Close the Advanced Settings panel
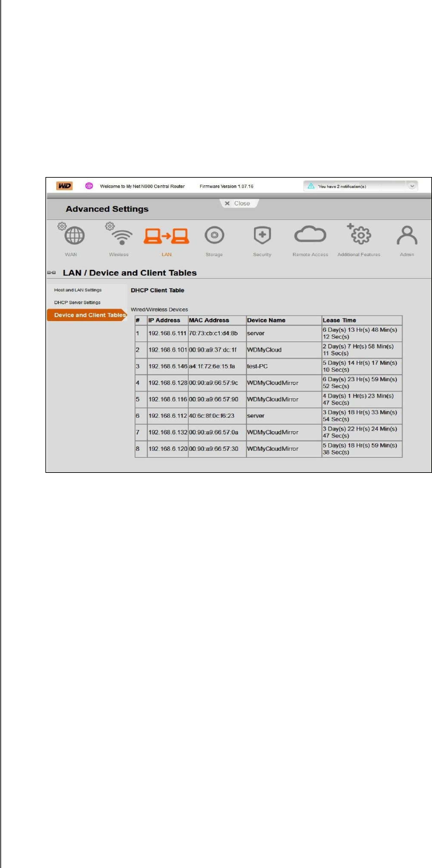This screenshot has width=432, height=868. coord(237,204)
